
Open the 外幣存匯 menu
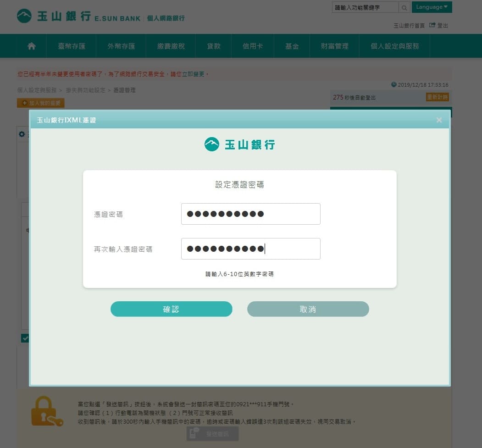pyautogui.click(x=121, y=46)
